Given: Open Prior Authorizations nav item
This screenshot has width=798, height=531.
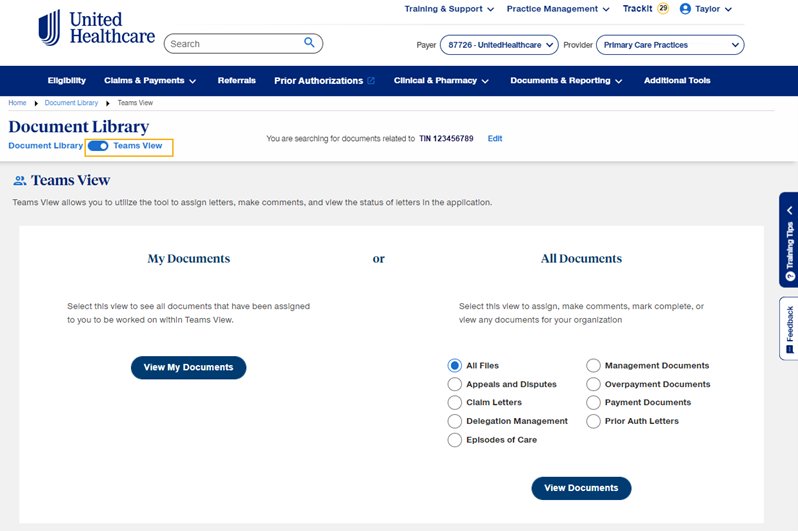Looking at the screenshot, I should [x=319, y=80].
